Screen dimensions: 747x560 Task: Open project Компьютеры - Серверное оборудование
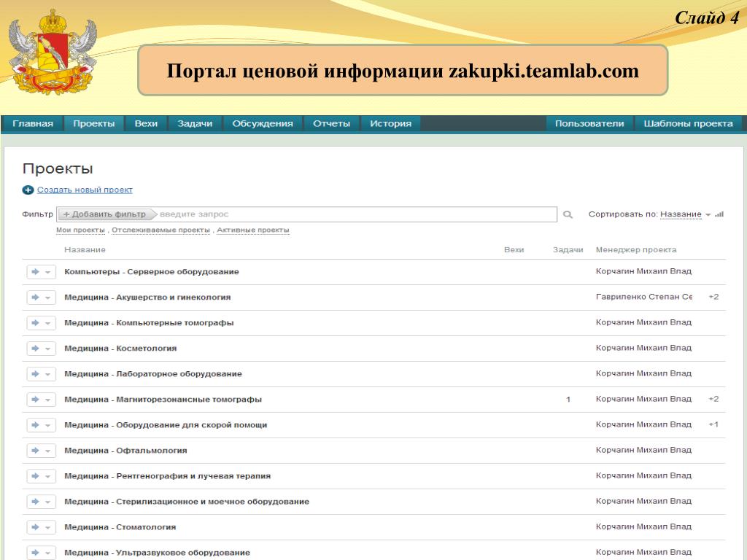pyautogui.click(x=152, y=272)
